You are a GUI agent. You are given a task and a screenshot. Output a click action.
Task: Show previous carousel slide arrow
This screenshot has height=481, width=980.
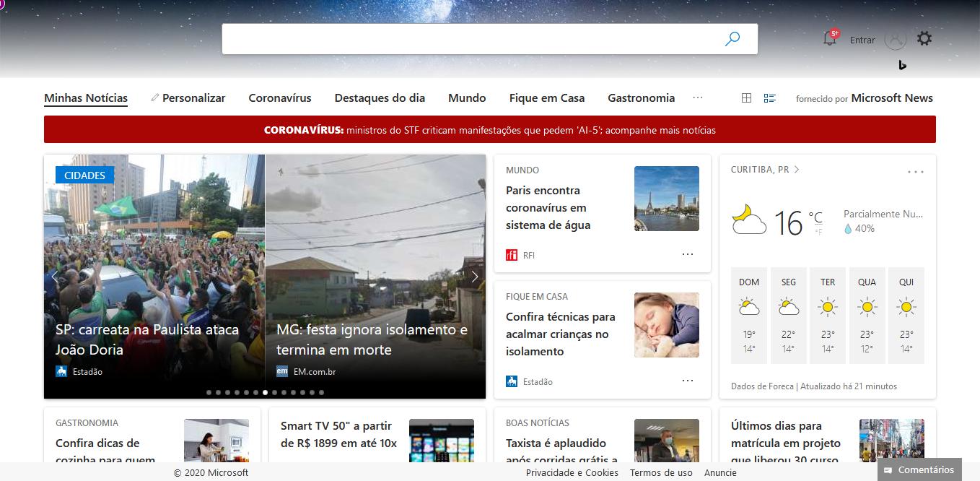tap(55, 277)
